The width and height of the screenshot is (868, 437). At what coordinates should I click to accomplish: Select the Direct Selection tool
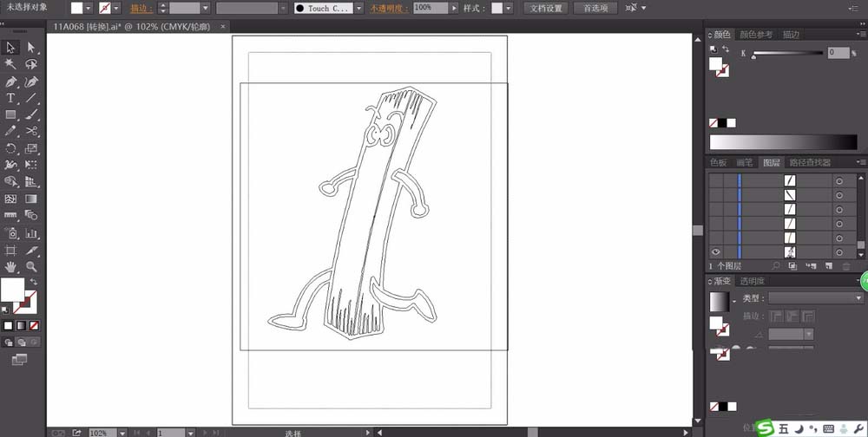pos(31,48)
